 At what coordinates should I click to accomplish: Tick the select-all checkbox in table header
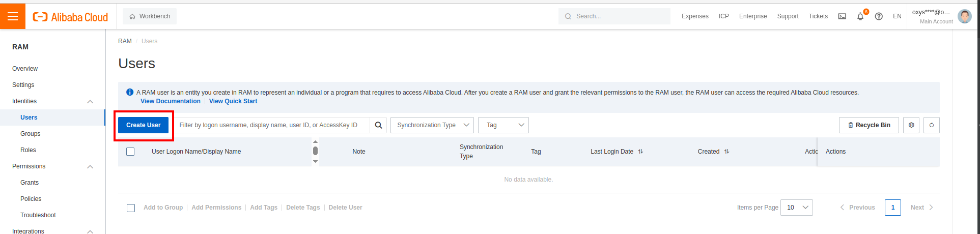(130, 152)
